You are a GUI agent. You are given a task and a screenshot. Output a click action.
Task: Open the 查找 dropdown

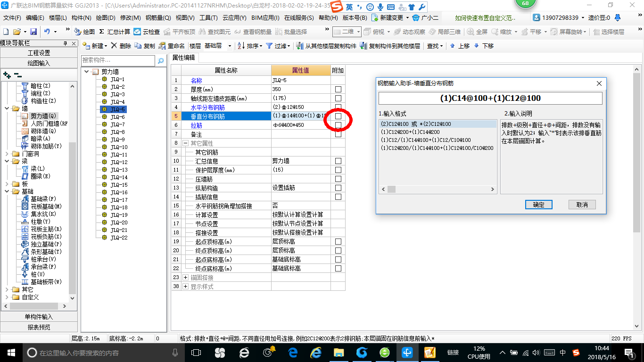[x=435, y=46]
